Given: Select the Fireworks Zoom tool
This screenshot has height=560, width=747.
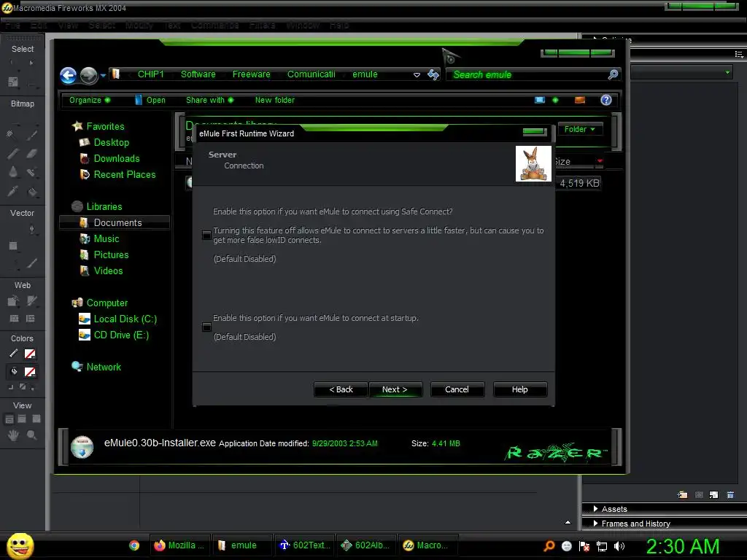Looking at the screenshot, I should click(x=31, y=435).
